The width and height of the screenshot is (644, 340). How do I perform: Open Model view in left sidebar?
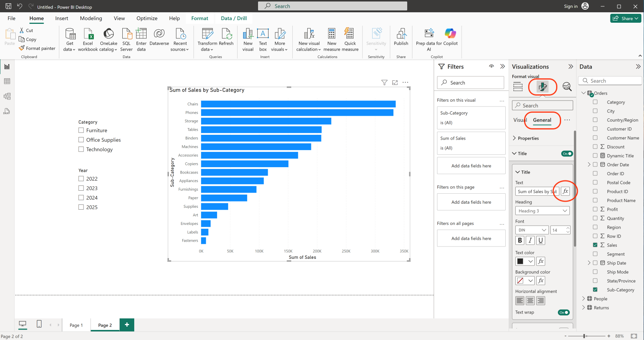pos(7,96)
